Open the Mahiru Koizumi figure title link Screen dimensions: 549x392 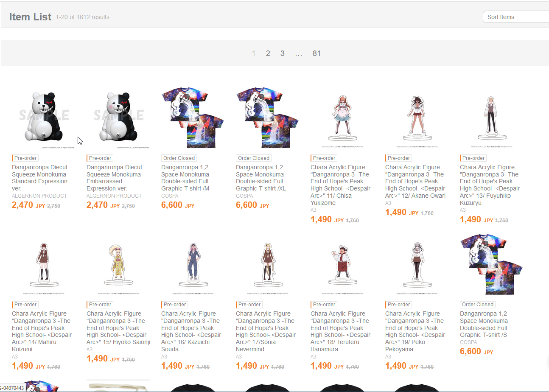pos(42,331)
